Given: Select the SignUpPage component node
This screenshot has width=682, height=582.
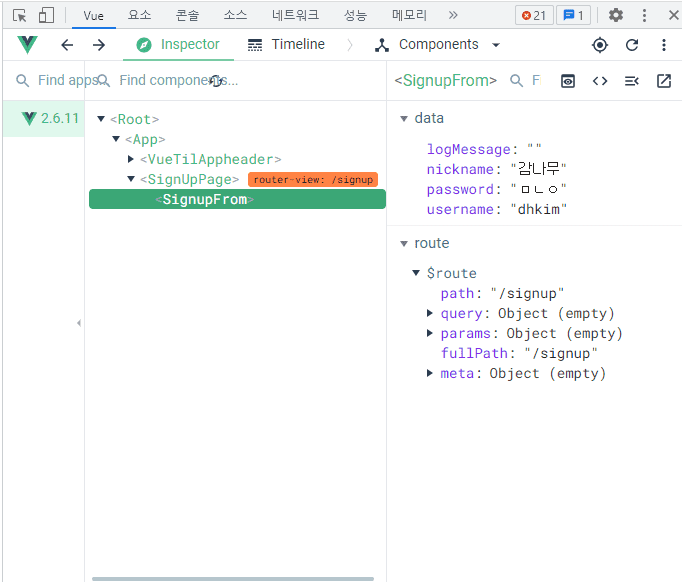Looking at the screenshot, I should click(x=189, y=179).
